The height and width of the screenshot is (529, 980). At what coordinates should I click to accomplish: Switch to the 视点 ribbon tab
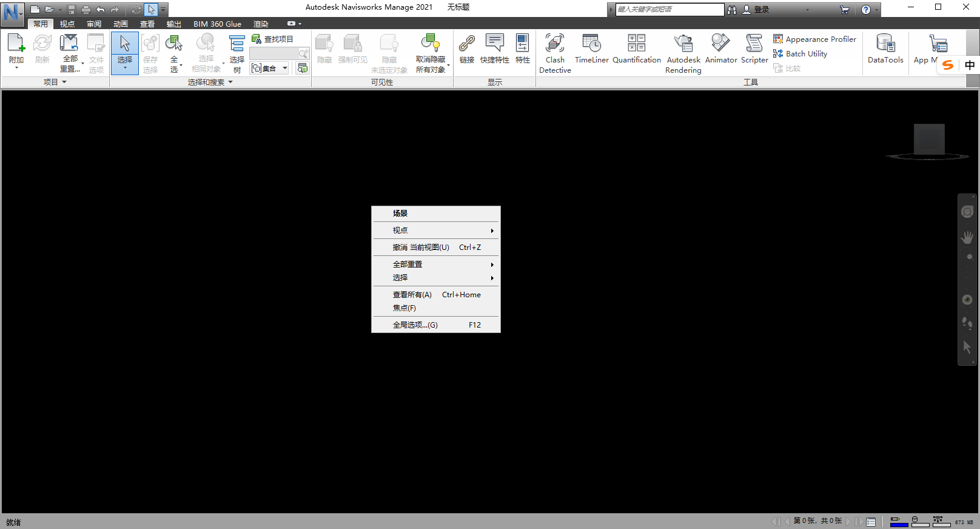click(67, 24)
